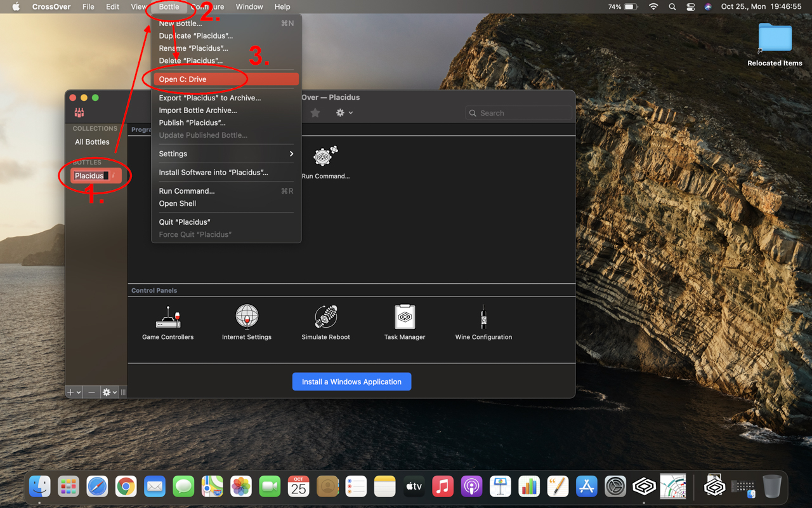Click the minus button below the bottle list
Screen dimensions: 812x508
[91, 392]
